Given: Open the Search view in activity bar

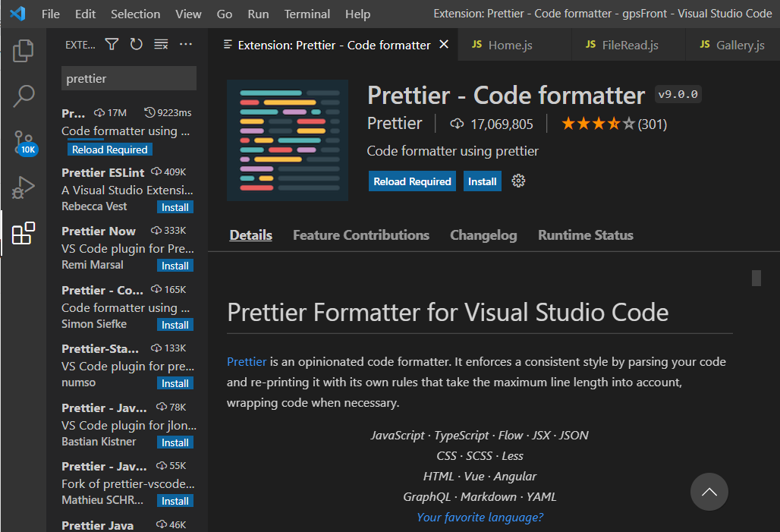Looking at the screenshot, I should pos(23,96).
